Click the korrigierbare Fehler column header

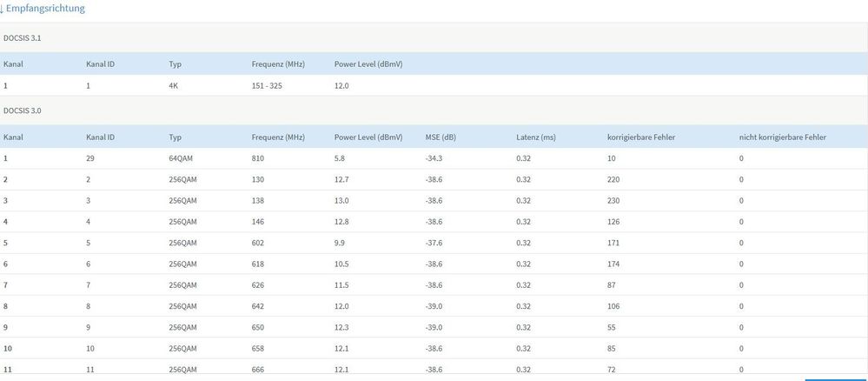(x=641, y=137)
